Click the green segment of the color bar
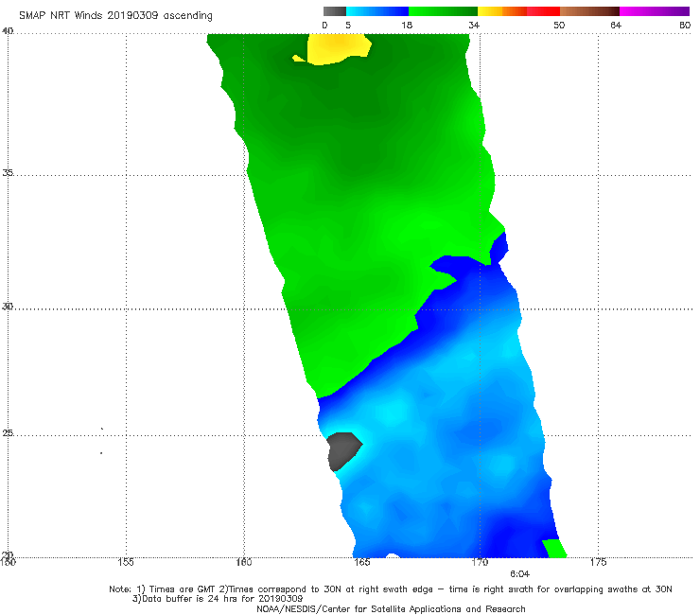This screenshot has height=615, width=700. 443,11
